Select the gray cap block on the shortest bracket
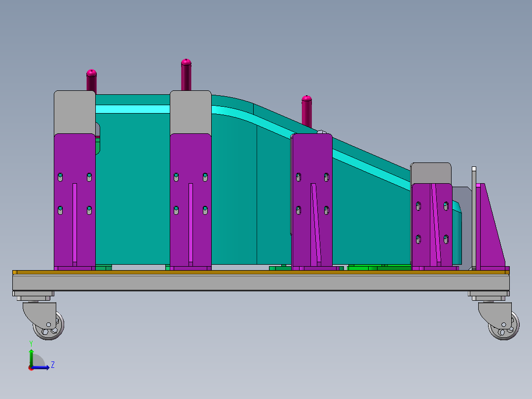The image size is (532, 399). click(x=431, y=173)
